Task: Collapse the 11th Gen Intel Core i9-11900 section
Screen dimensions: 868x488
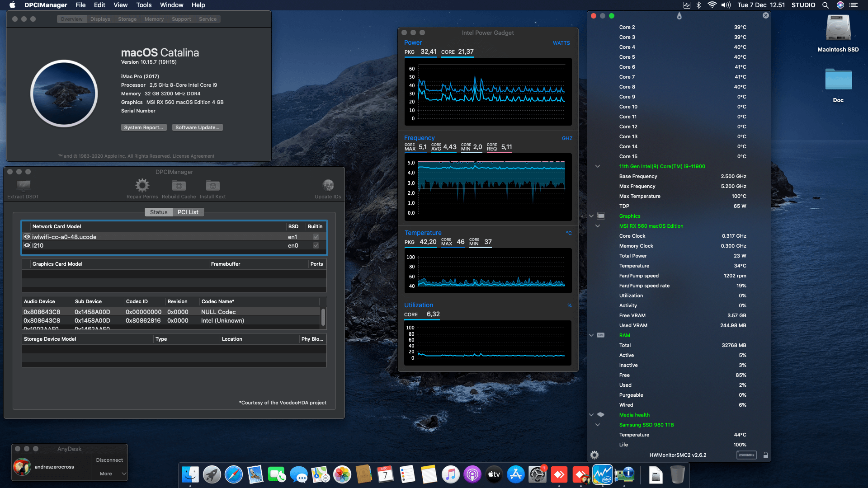Action: click(x=598, y=166)
